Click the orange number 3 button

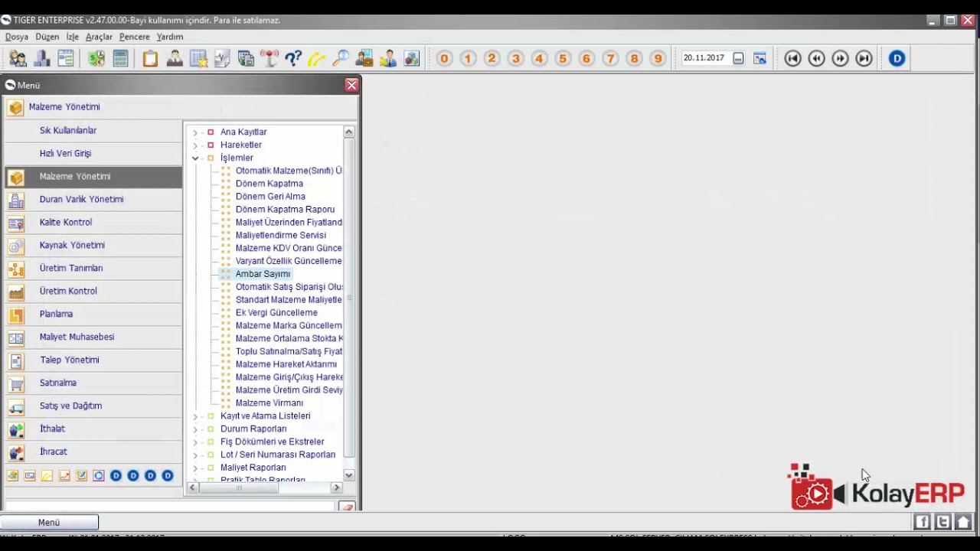(x=515, y=58)
